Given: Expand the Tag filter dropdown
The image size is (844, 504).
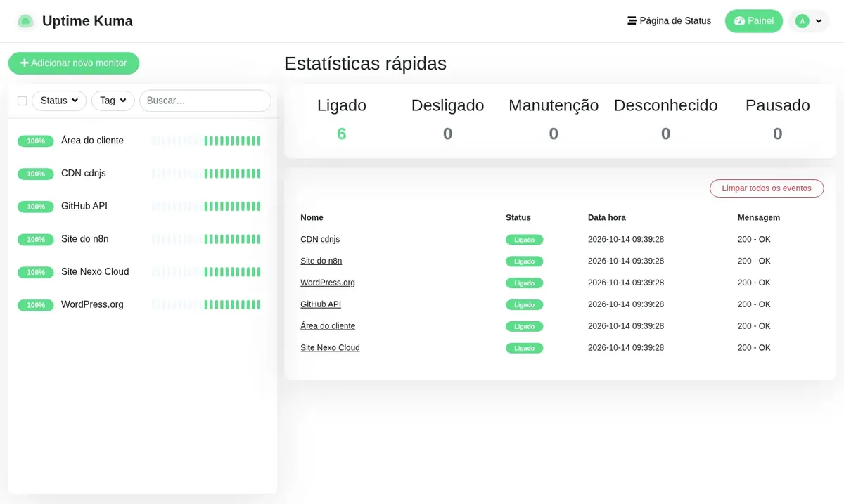Looking at the screenshot, I should (x=113, y=101).
